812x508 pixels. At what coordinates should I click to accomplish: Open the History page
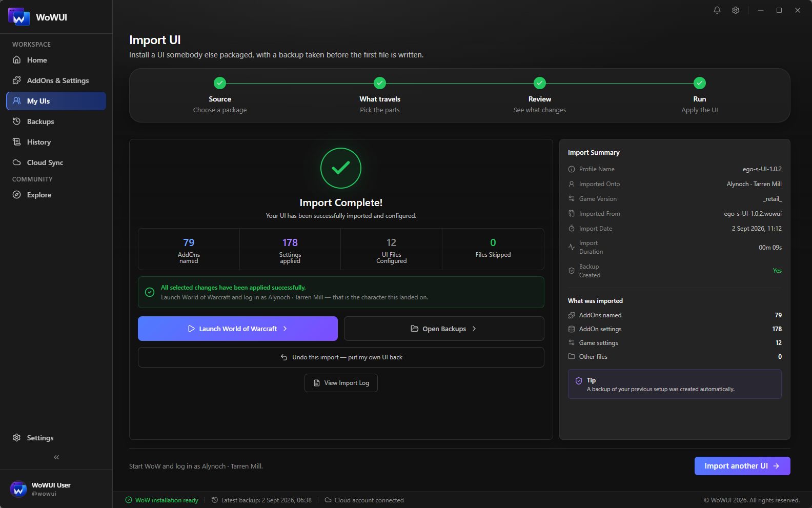[56, 142]
